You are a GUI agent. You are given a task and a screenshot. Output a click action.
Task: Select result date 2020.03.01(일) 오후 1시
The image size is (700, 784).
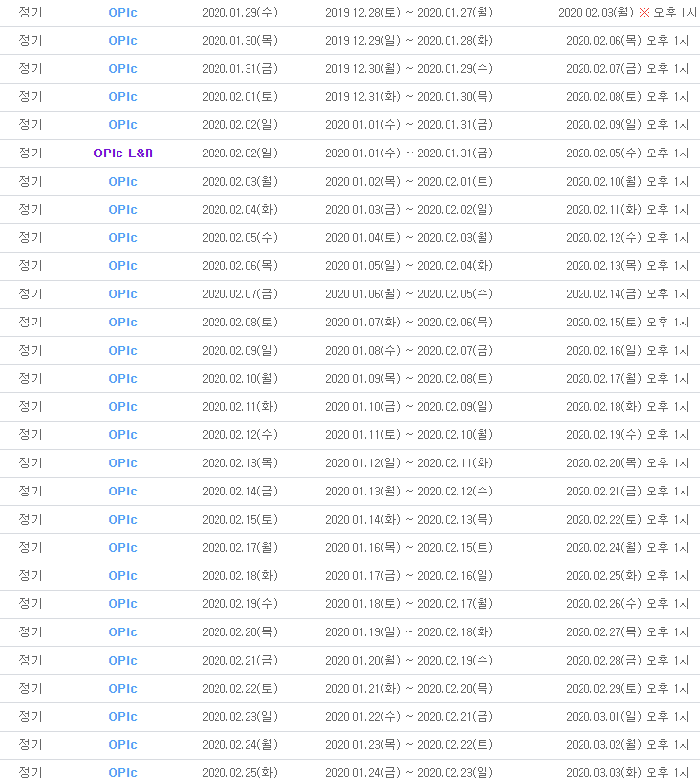(627, 716)
